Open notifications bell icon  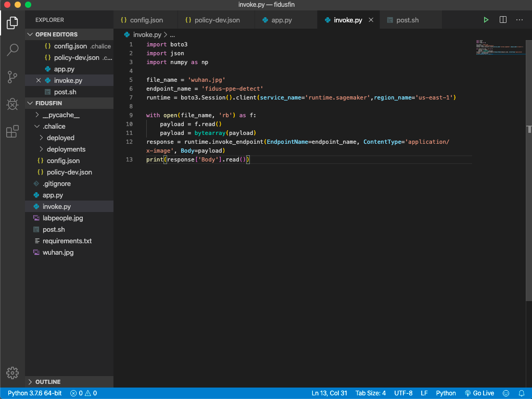(x=522, y=393)
